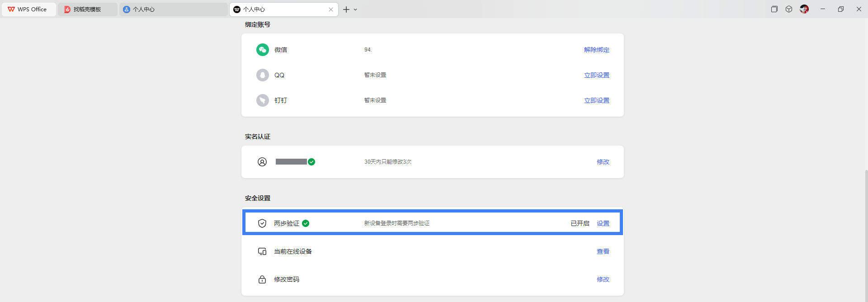This screenshot has width=868, height=302.
Task: Expand the new tab dropdown arrow
Action: (355, 9)
